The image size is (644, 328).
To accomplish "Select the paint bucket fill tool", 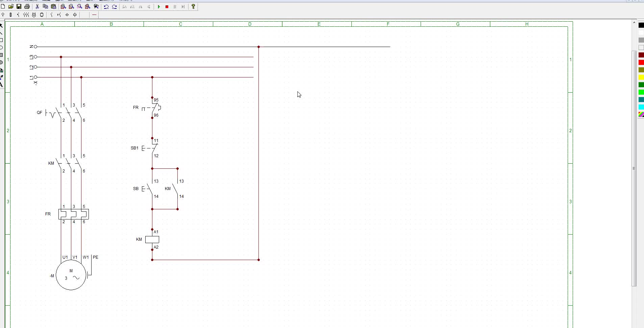I will pyautogui.click(x=1, y=70).
